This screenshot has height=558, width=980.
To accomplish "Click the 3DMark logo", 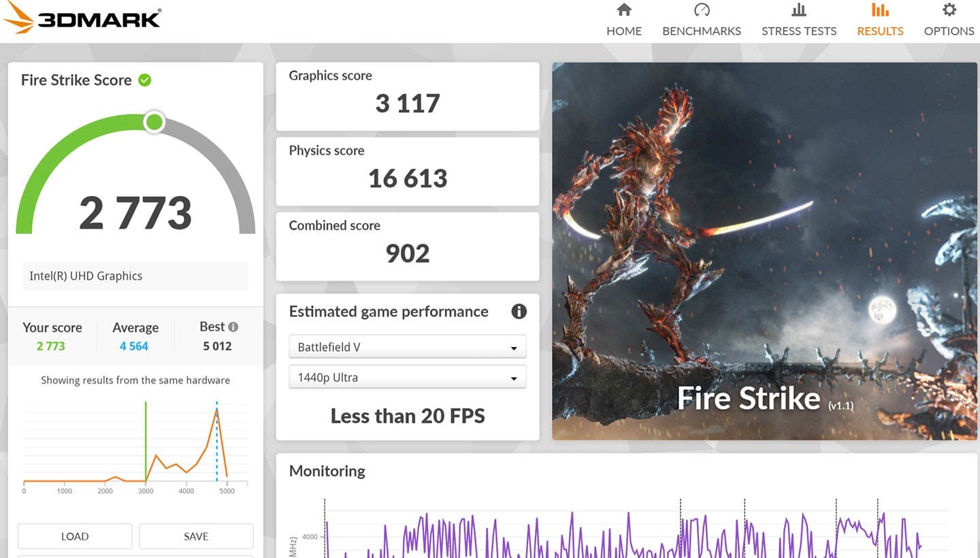I will tap(82, 18).
